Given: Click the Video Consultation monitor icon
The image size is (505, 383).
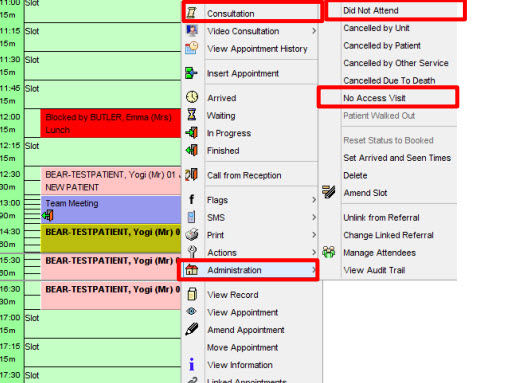Looking at the screenshot, I should pyautogui.click(x=192, y=31).
